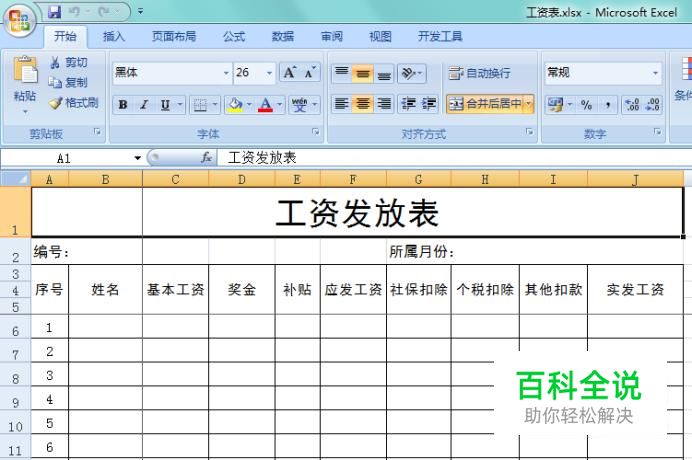Click the Office button logo
The width and height of the screenshot is (692, 460).
[x=19, y=20]
